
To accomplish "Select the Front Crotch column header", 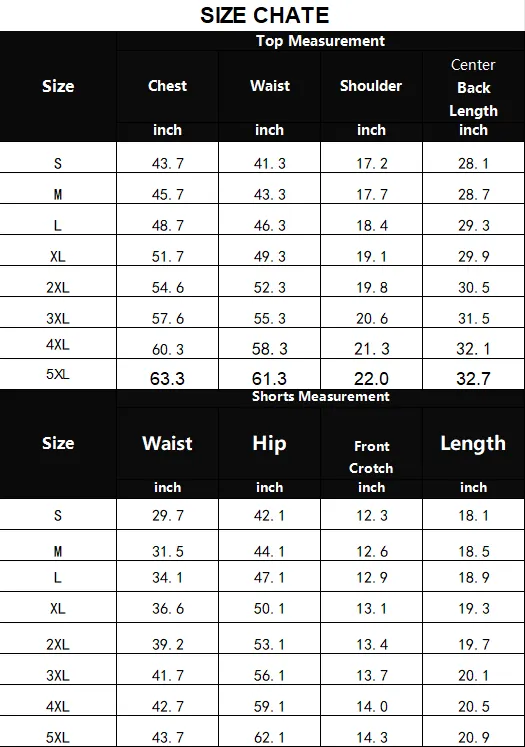I will point(371,457).
